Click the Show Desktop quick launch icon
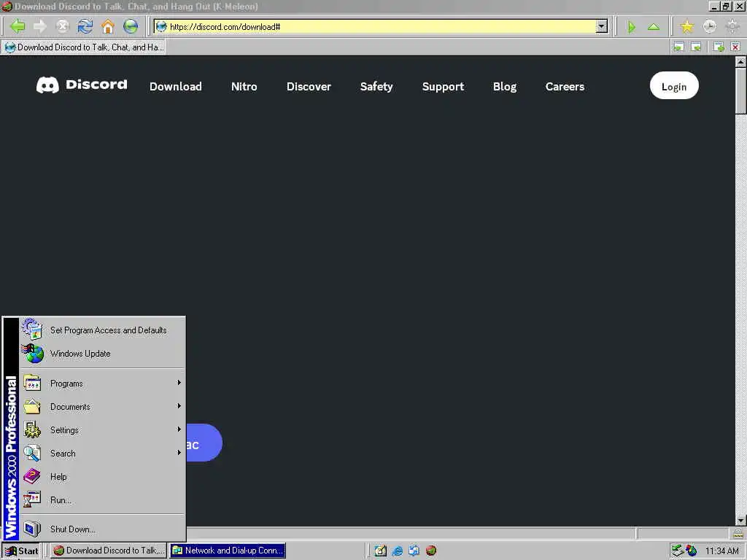Image resolution: width=747 pixels, height=560 pixels. (380, 551)
